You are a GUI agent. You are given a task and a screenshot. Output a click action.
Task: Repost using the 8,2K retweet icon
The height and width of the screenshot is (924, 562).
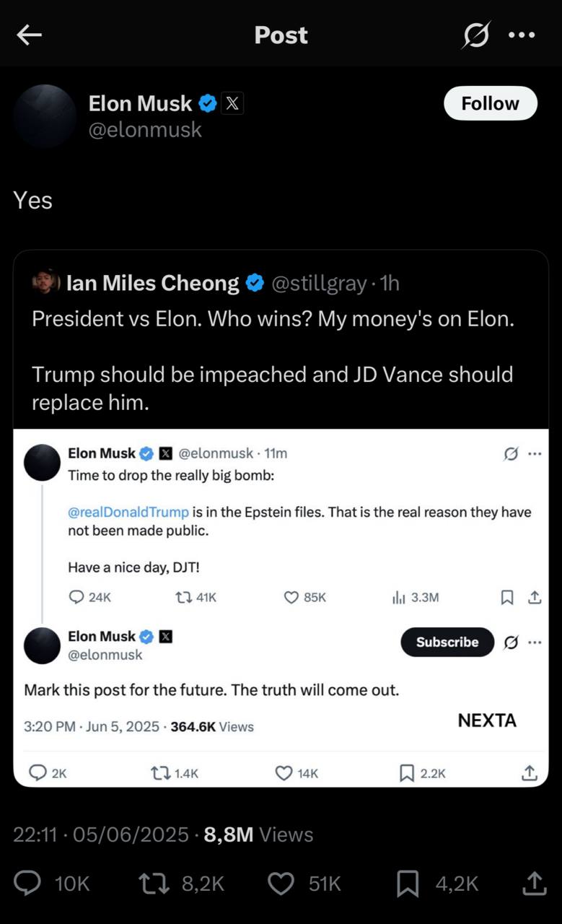pyautogui.click(x=153, y=883)
